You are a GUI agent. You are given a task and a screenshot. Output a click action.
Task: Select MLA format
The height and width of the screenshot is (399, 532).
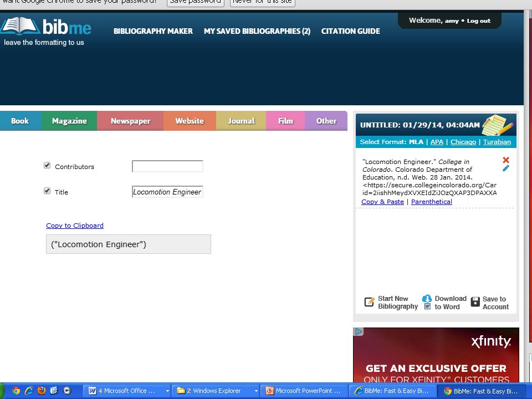[x=416, y=142]
